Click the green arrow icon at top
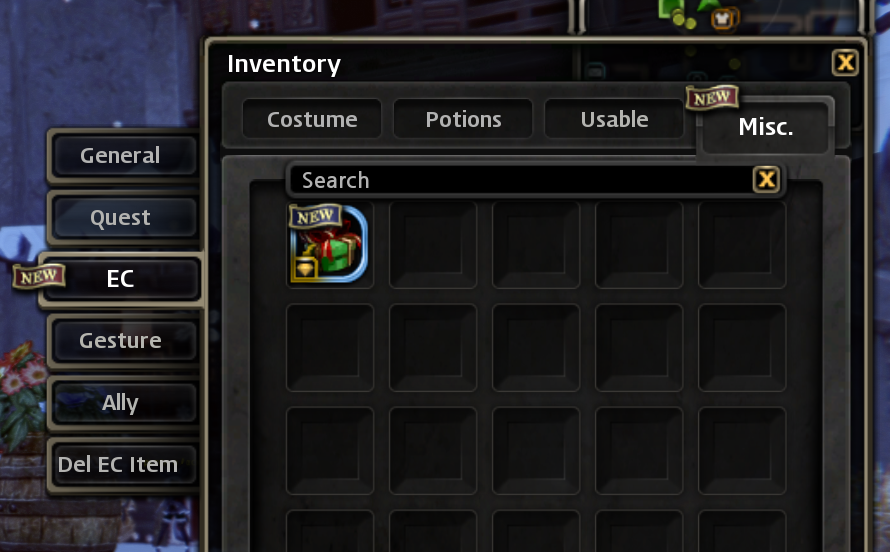890x552 pixels. 707,6
